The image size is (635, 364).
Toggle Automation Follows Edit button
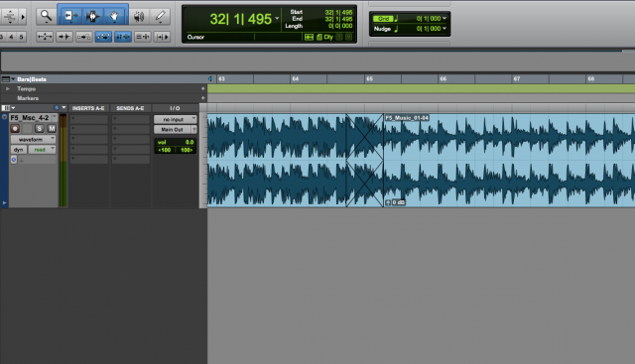(103, 37)
